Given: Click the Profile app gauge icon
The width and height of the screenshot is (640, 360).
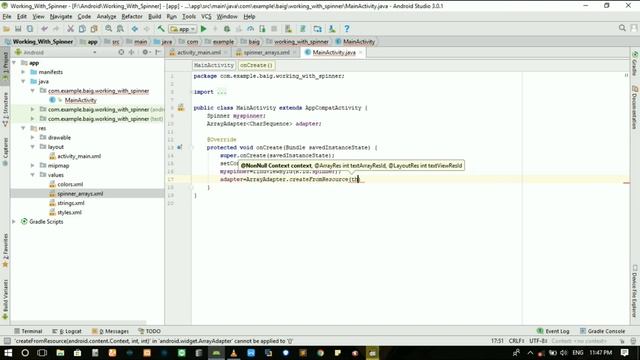Looking at the screenshot, I should (250, 29).
